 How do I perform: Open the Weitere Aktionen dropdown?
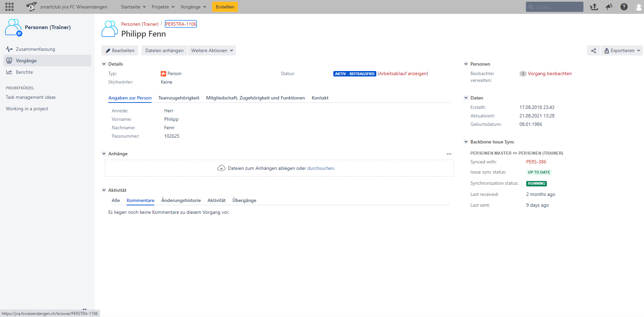[212, 51]
